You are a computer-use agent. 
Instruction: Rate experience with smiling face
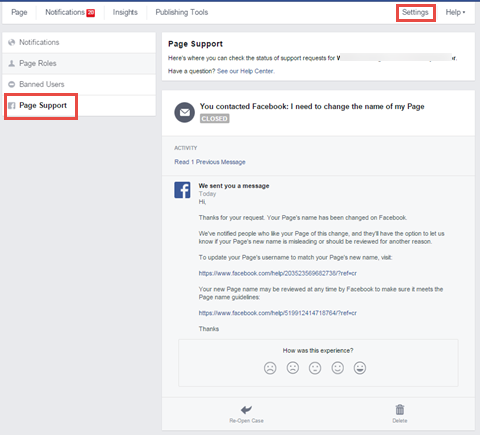[338, 368]
